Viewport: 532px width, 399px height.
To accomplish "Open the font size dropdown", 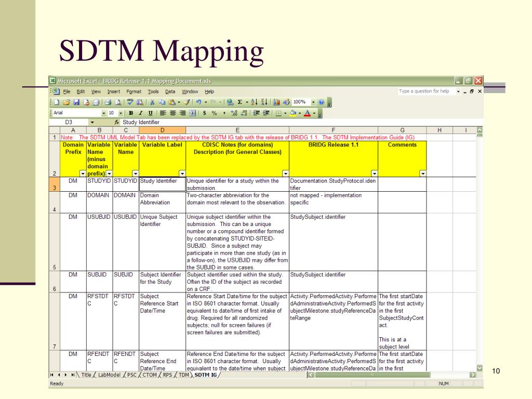I will click(121, 113).
